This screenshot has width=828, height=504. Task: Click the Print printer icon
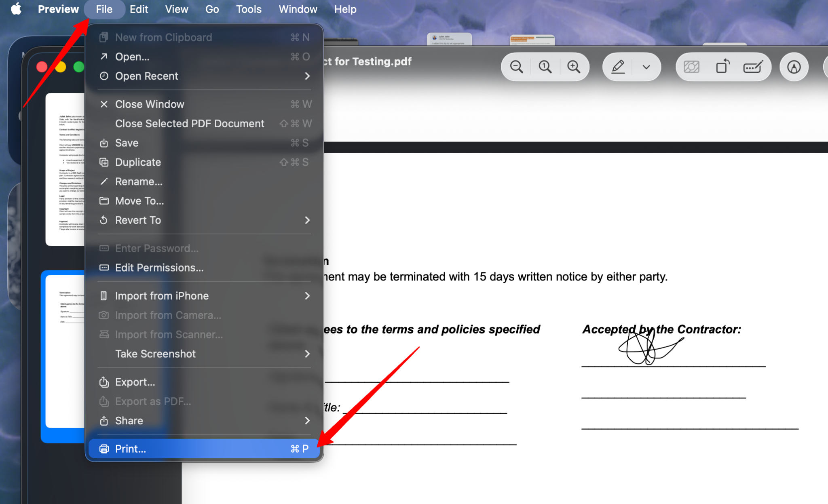(x=104, y=449)
